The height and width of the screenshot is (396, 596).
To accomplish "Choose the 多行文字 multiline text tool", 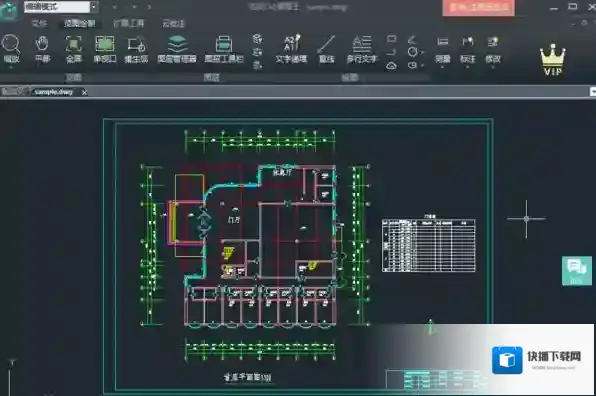I will [x=362, y=48].
